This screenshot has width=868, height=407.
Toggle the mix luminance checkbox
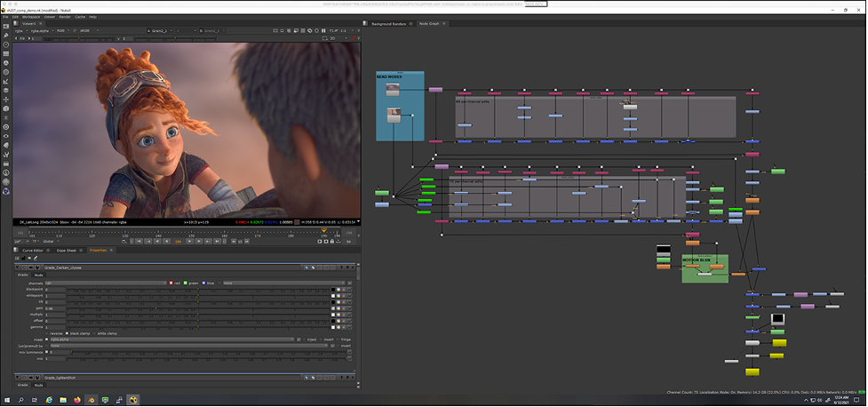47,352
